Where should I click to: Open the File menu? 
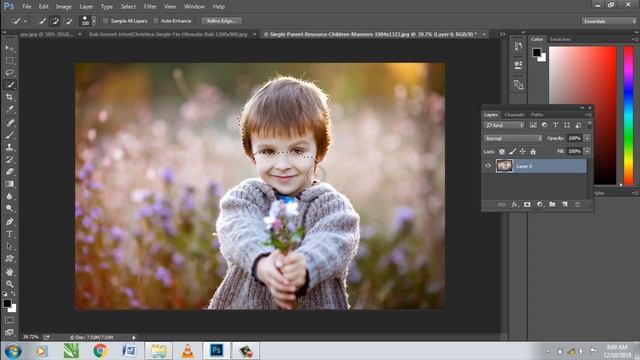27,7
